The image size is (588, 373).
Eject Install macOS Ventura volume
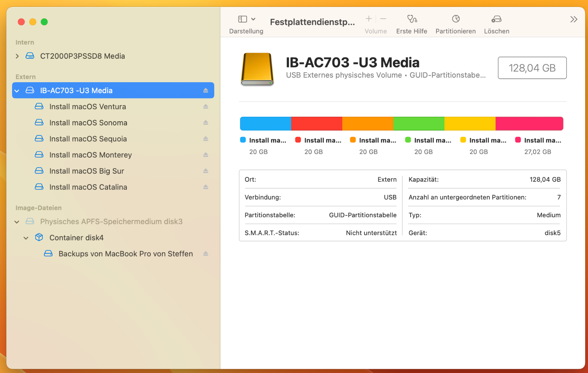pos(206,107)
